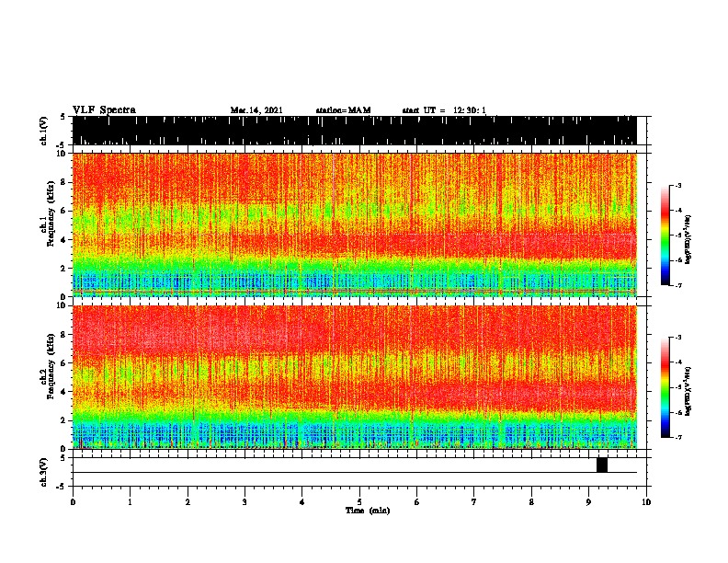Viewport: 728px width, 563px height.
Task: Click the ch.1 frequency tick label "6"
Action: (64, 211)
